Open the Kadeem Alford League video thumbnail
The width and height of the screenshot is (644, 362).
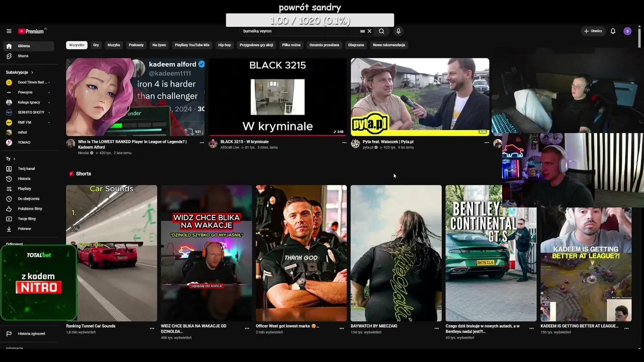click(135, 97)
